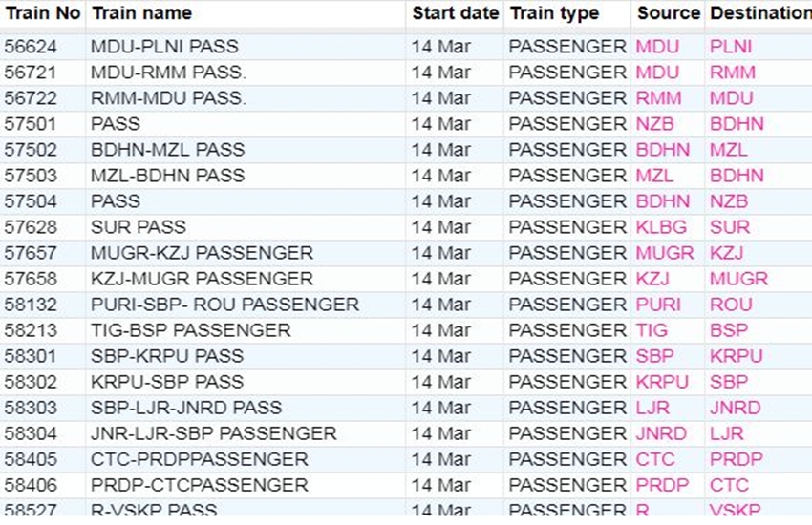Screen dimensions: 812x525
Task: Click TIG source link for train 58213
Action: point(652,330)
